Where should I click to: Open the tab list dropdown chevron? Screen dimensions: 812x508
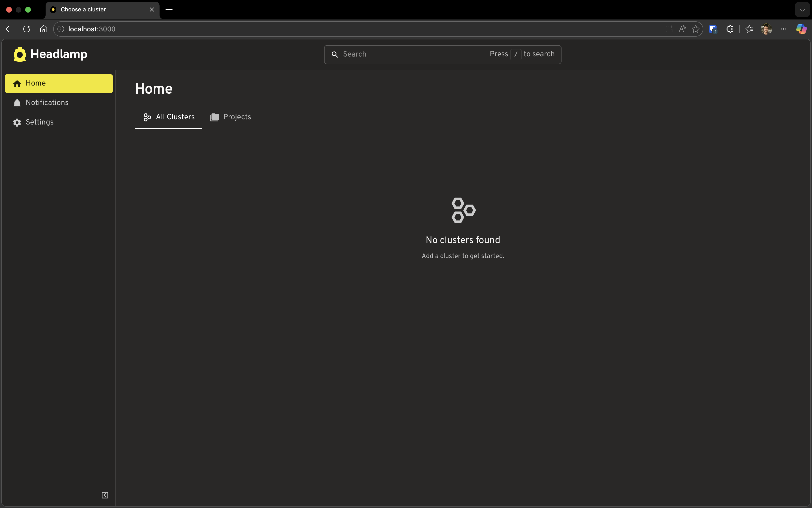(802, 10)
